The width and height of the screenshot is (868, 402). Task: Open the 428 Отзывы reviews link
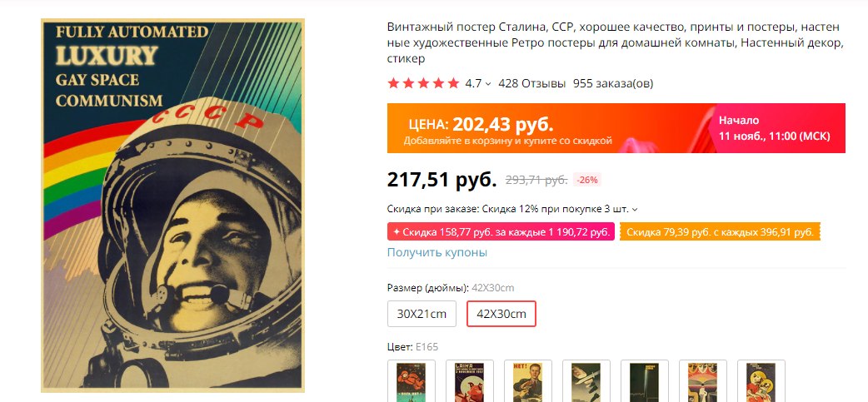click(x=532, y=83)
